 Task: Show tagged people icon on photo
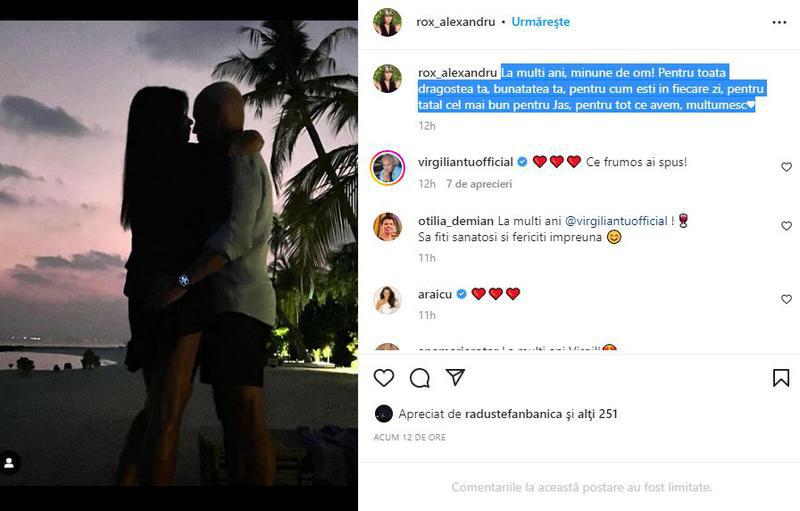click(9, 463)
